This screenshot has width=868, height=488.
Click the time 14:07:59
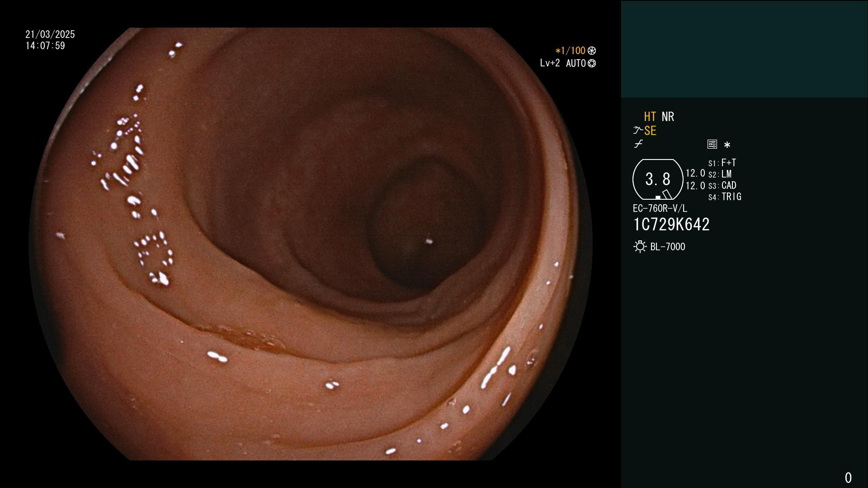pos(45,46)
